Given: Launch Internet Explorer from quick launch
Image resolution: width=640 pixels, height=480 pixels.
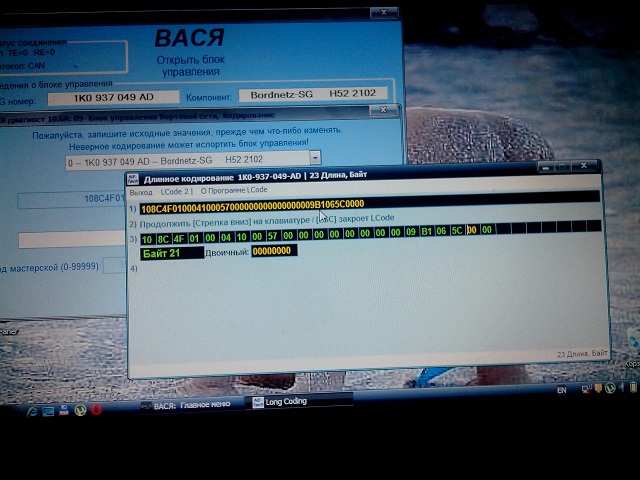Looking at the screenshot, I should pyautogui.click(x=33, y=411).
